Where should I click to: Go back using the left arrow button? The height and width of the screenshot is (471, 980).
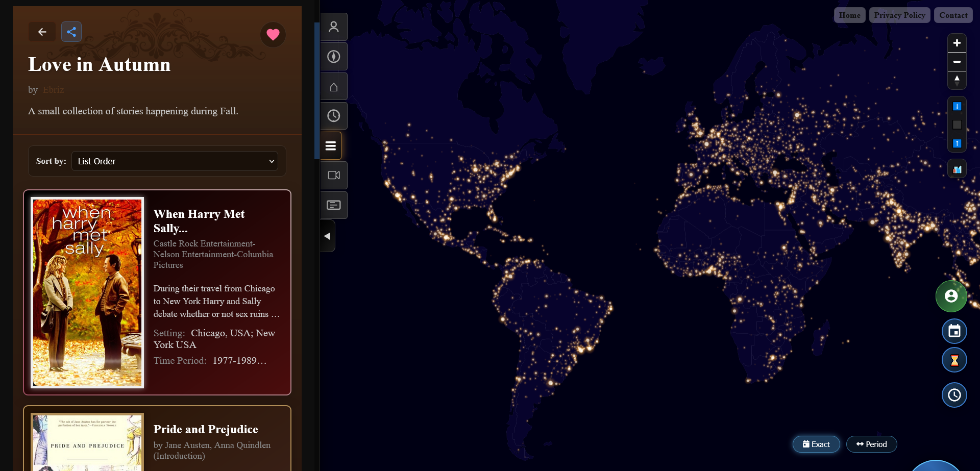click(42, 32)
